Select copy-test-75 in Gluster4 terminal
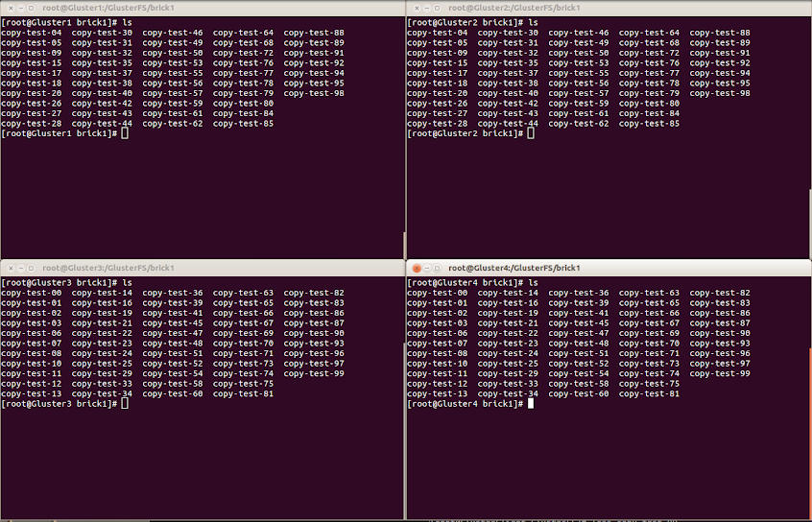Image resolution: width=812 pixels, height=522 pixels. point(650,385)
